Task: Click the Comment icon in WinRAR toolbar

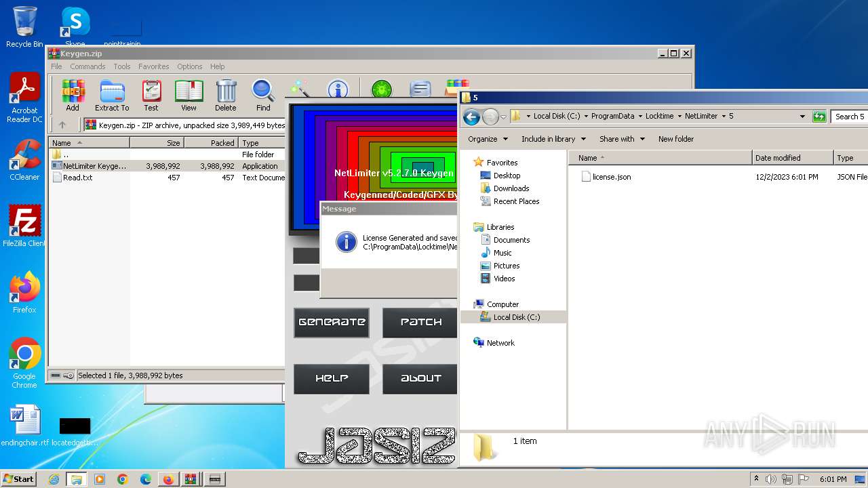Action: pos(420,89)
